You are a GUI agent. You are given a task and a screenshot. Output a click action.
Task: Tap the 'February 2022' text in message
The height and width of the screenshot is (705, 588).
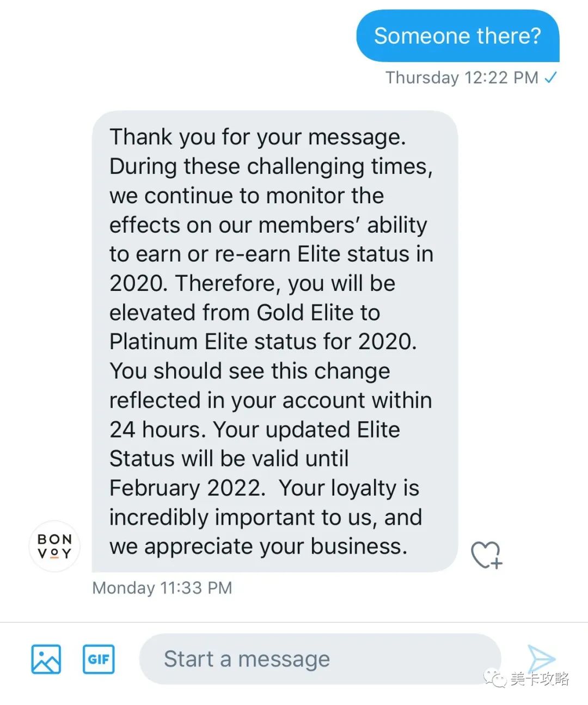point(186,488)
